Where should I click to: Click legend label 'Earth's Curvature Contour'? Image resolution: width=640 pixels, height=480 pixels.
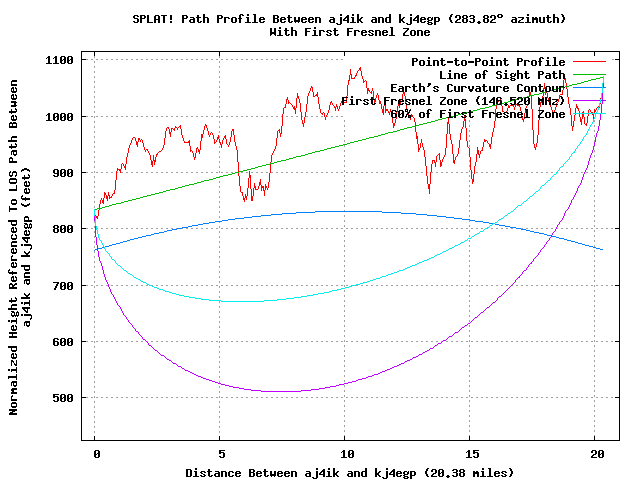(x=477, y=88)
